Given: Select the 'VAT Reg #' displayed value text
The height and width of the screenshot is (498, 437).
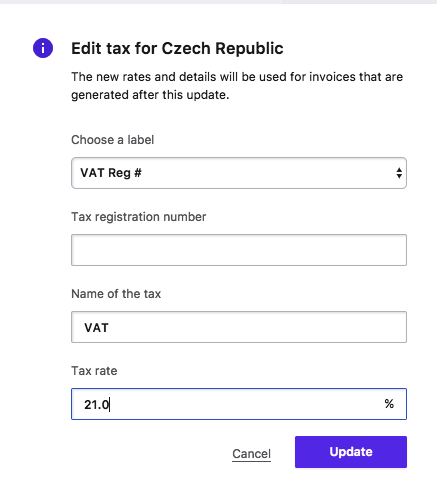Looking at the screenshot, I should [x=111, y=173].
